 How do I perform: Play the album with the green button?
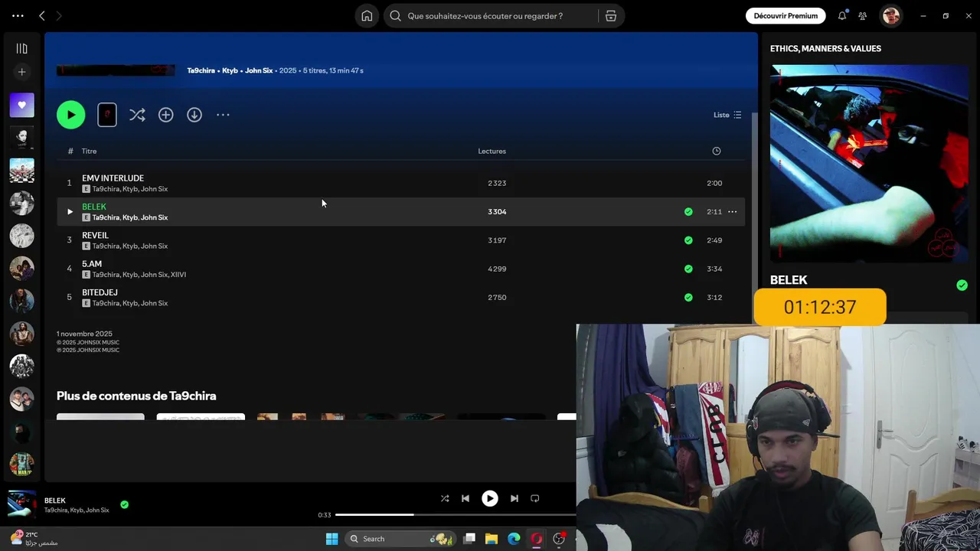(70, 115)
